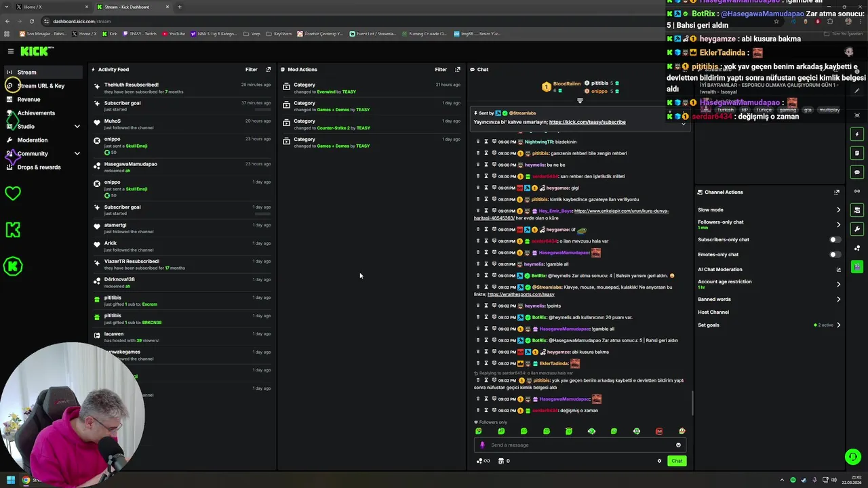Pop out the Mod Actions panel
Image resolution: width=868 pixels, height=488 pixels.
458,69
